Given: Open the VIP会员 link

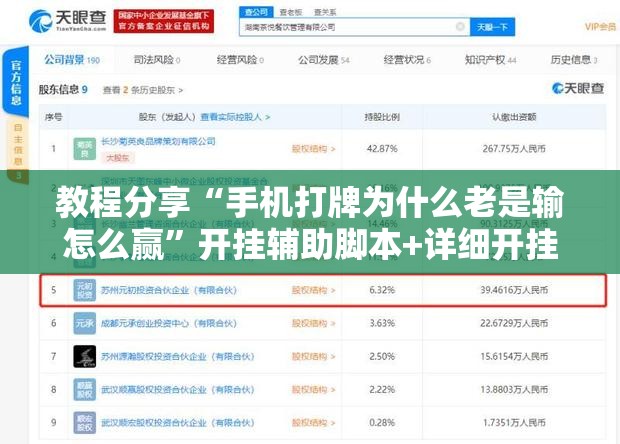Looking at the screenshot, I should 600,26.
